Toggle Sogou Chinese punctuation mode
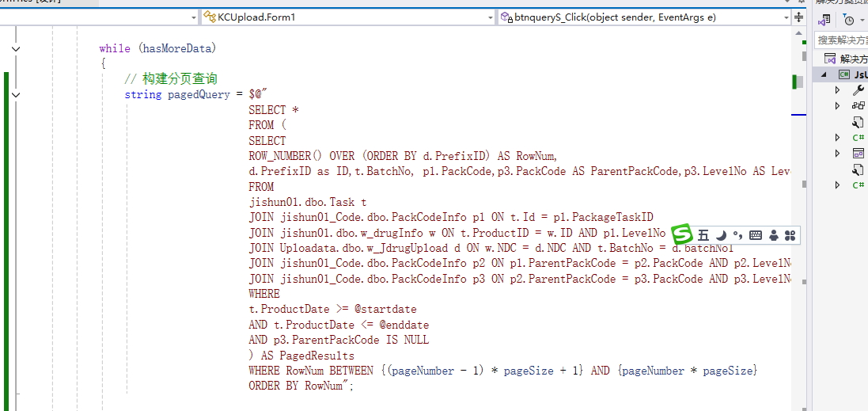 [x=737, y=235]
